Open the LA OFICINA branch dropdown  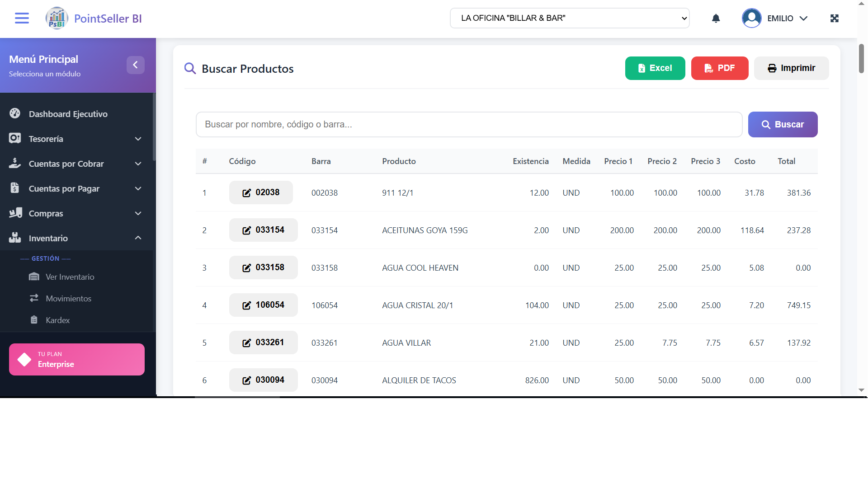point(569,18)
